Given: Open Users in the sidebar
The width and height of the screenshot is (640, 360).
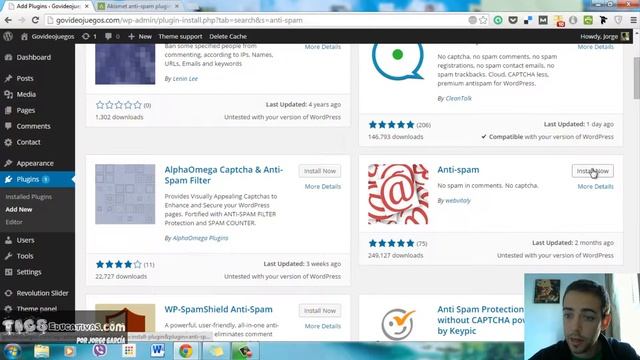Looking at the screenshot, I should coord(25,240).
